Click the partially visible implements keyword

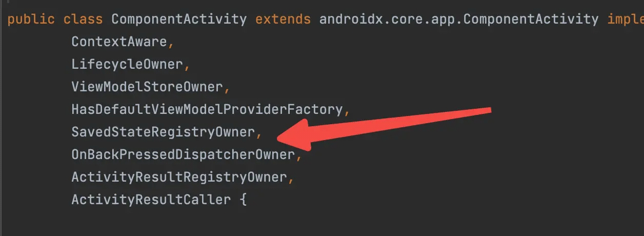pos(626,19)
